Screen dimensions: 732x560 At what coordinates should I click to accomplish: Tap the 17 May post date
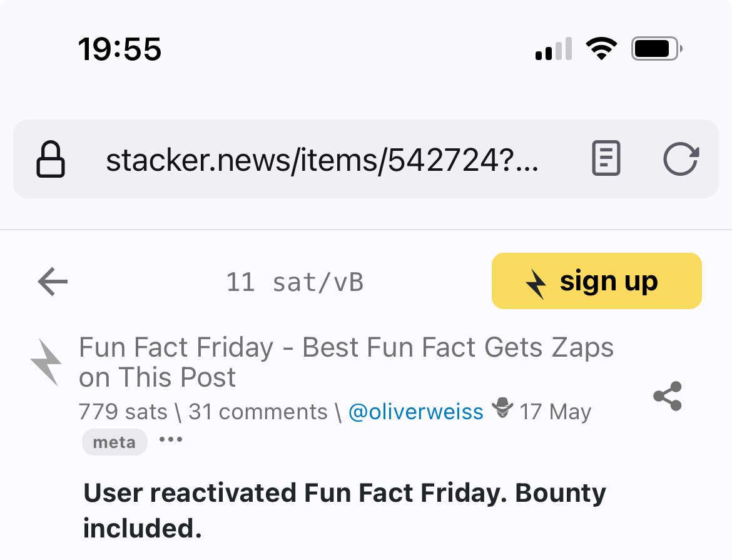pos(555,412)
